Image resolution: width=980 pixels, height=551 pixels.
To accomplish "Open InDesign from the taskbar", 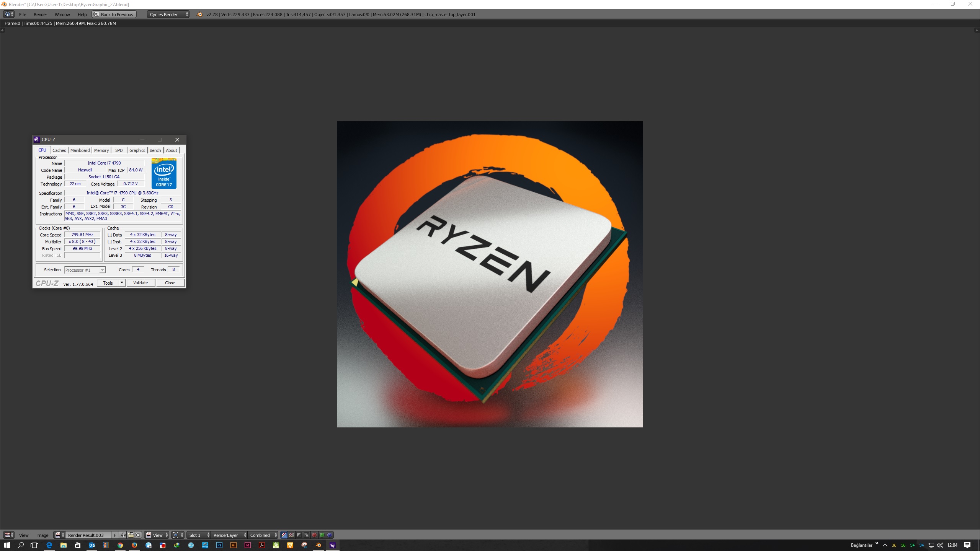I will pos(248,545).
